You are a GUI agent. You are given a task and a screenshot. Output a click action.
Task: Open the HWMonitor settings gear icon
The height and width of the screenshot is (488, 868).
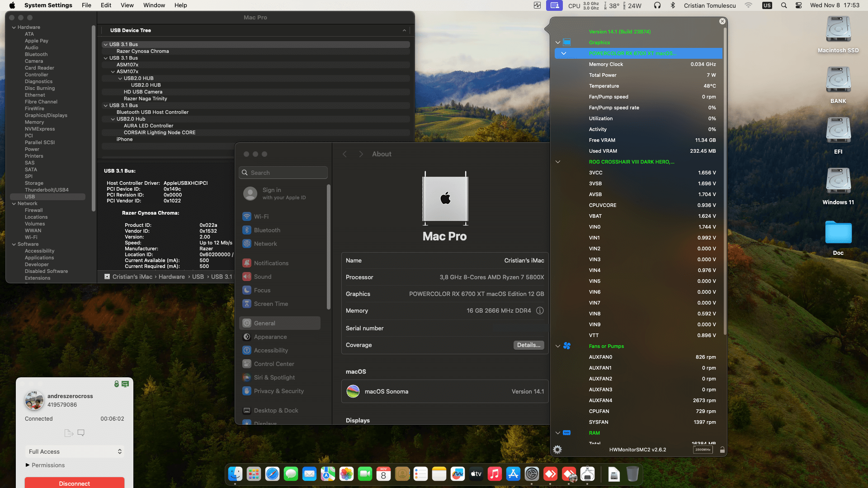click(557, 450)
